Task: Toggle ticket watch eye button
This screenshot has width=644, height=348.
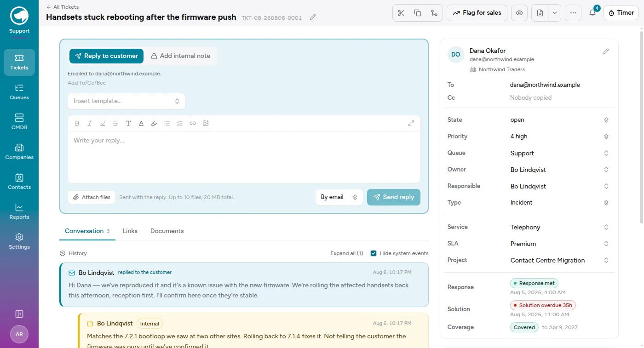Action: point(519,13)
